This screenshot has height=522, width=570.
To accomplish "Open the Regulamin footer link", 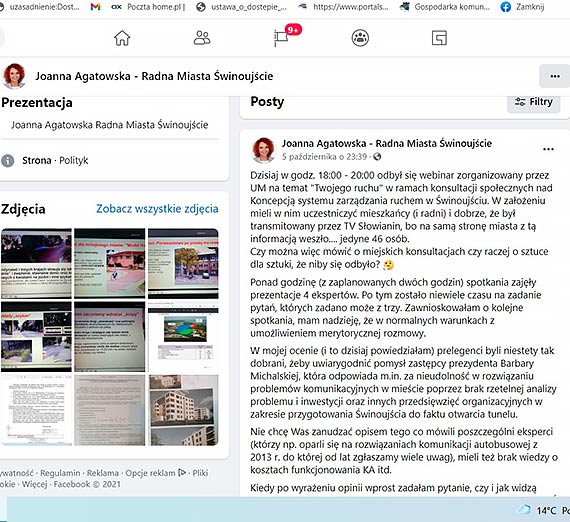I will tap(60, 473).
